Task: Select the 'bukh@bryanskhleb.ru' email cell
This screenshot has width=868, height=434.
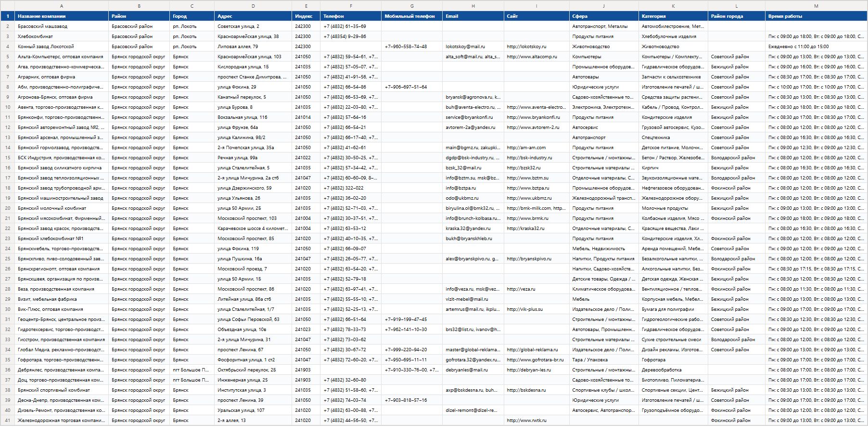Action: click(473, 239)
